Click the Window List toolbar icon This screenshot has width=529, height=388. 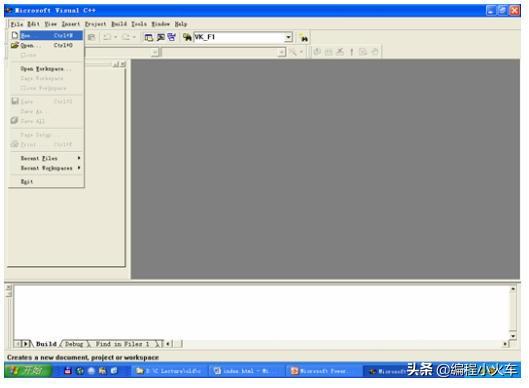[x=172, y=37]
